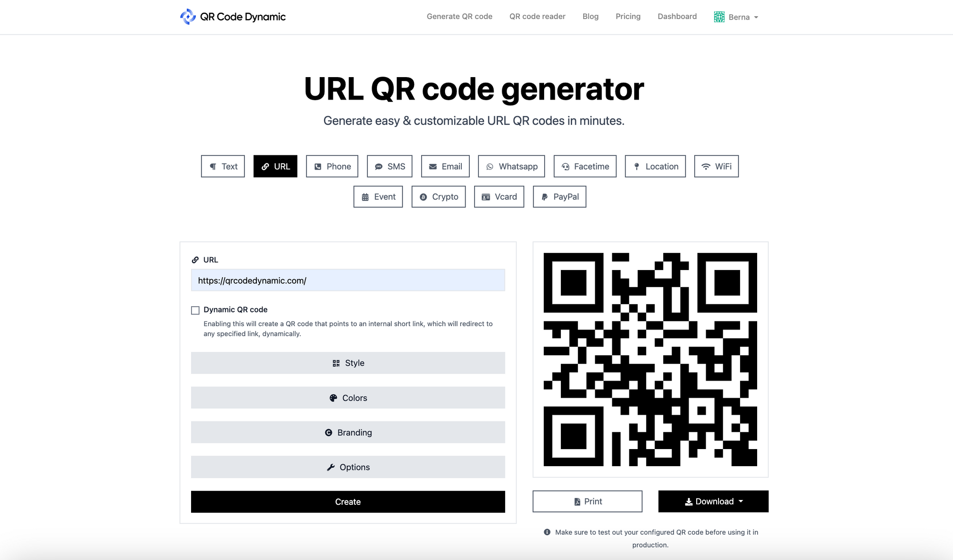Click the Text QR type icon

(x=223, y=166)
